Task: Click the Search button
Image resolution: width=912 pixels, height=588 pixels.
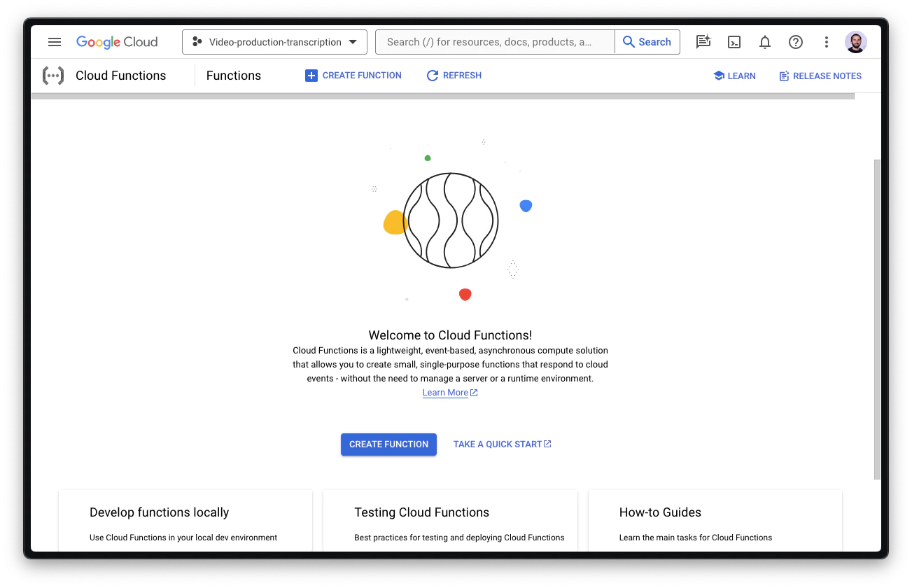Action: (647, 42)
